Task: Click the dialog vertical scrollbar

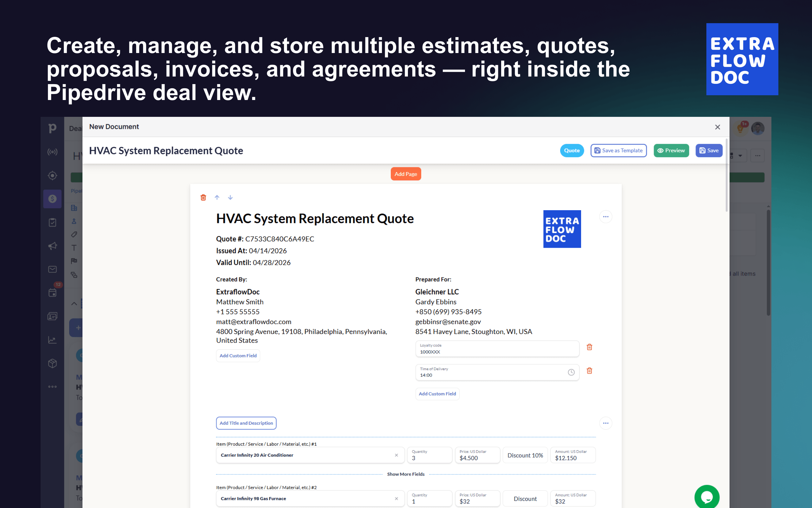Action: pos(726,175)
